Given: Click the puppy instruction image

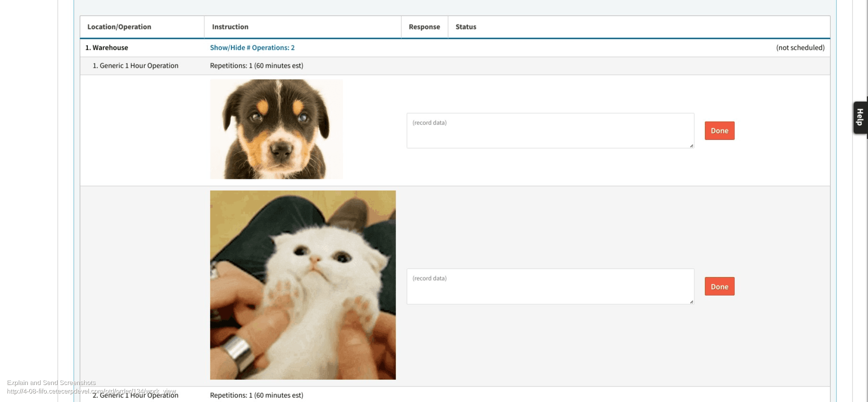Looking at the screenshot, I should pyautogui.click(x=276, y=129).
